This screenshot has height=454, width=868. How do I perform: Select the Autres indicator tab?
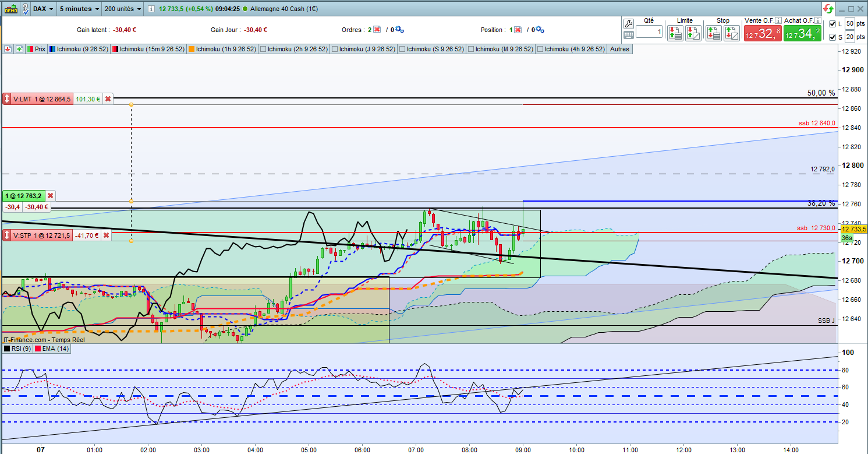pyautogui.click(x=619, y=50)
